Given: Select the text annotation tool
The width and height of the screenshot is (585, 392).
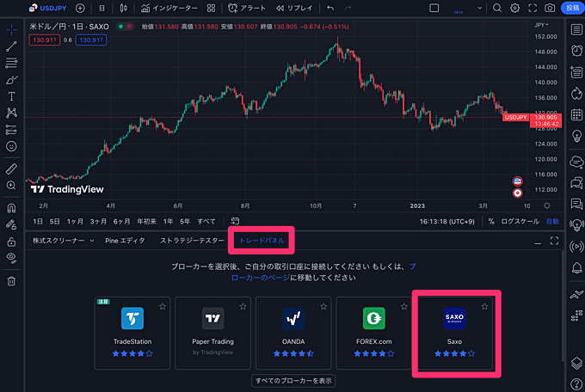Looking at the screenshot, I should (x=11, y=96).
